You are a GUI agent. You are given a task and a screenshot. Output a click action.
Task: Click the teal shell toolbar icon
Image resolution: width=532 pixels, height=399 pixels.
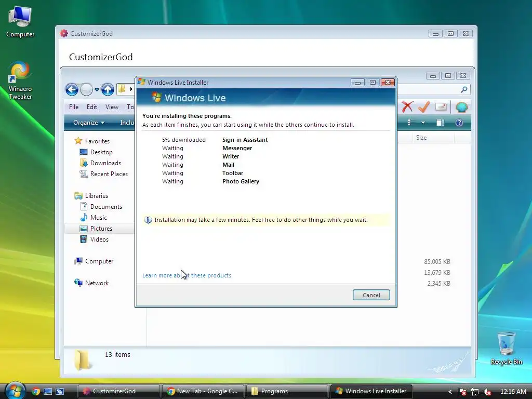pyautogui.click(x=461, y=107)
